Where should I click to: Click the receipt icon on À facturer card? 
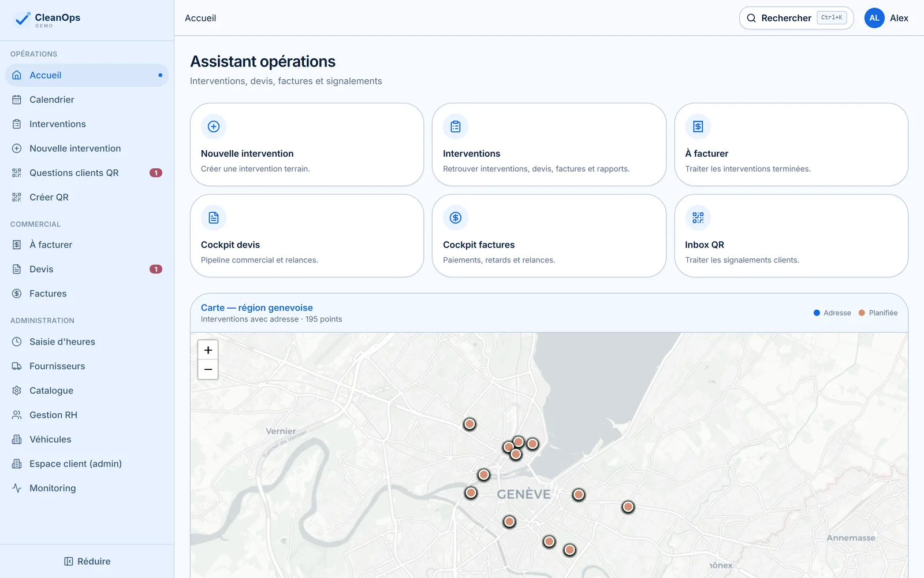click(x=698, y=127)
